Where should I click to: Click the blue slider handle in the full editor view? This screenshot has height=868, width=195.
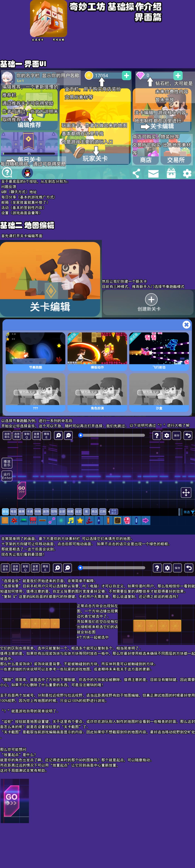pos(80,435)
